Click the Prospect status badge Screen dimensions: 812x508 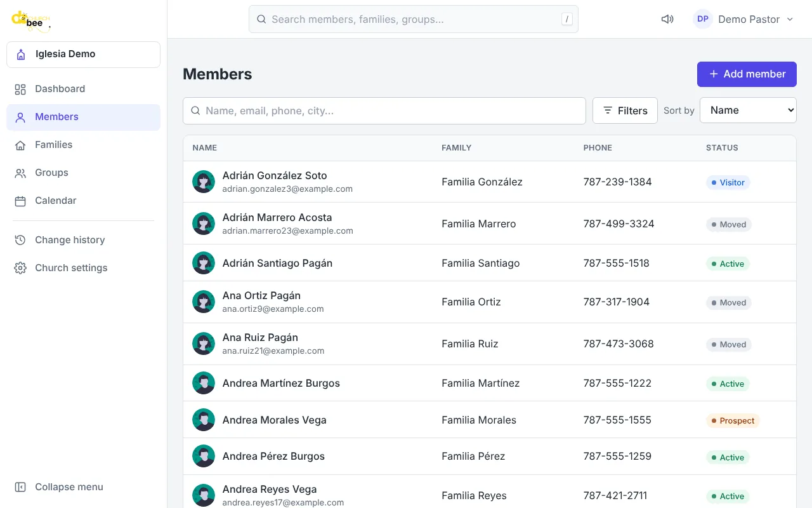point(733,420)
